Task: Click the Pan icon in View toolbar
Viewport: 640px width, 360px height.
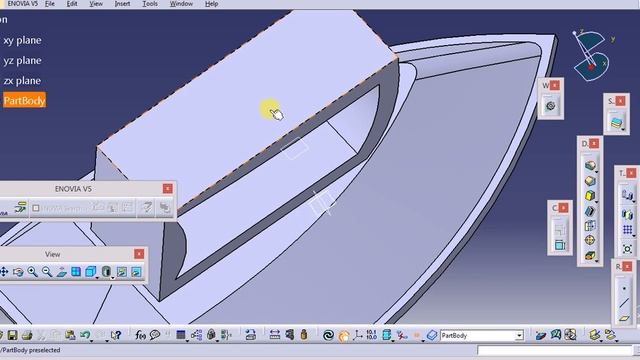Action: 4,272
